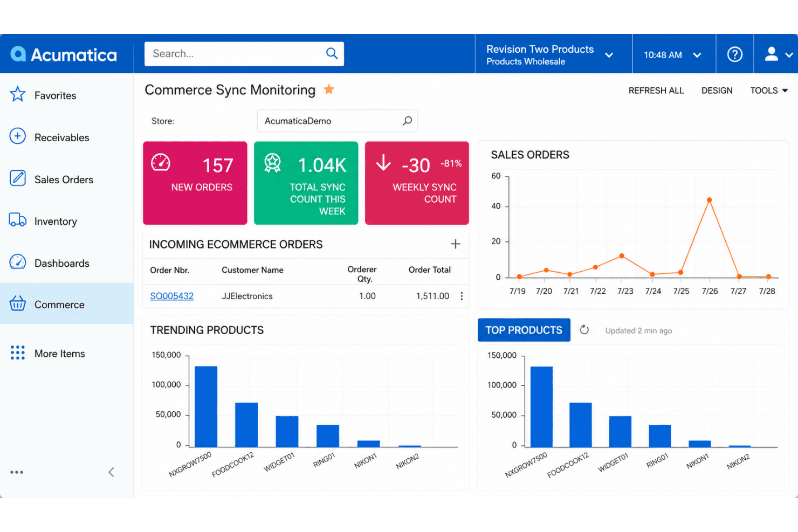Screen dimensions: 798x532
Task: Click the Total Sync Count This Week tile
Action: (x=306, y=183)
